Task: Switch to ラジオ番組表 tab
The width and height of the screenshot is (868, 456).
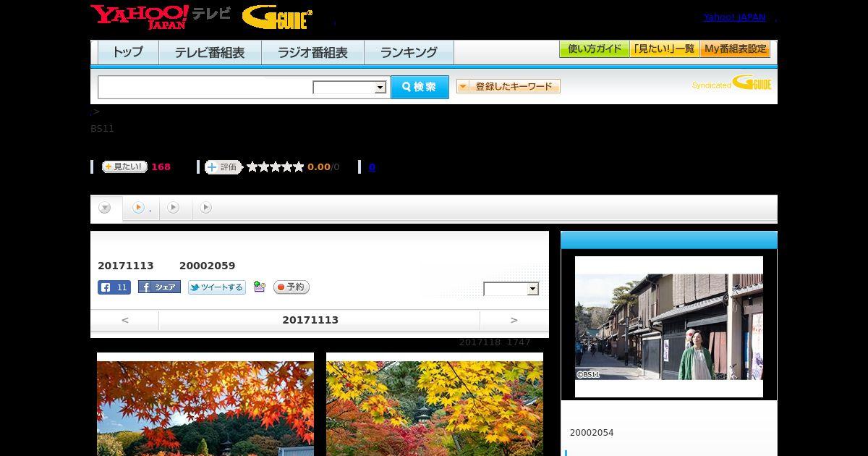Action: tap(312, 52)
